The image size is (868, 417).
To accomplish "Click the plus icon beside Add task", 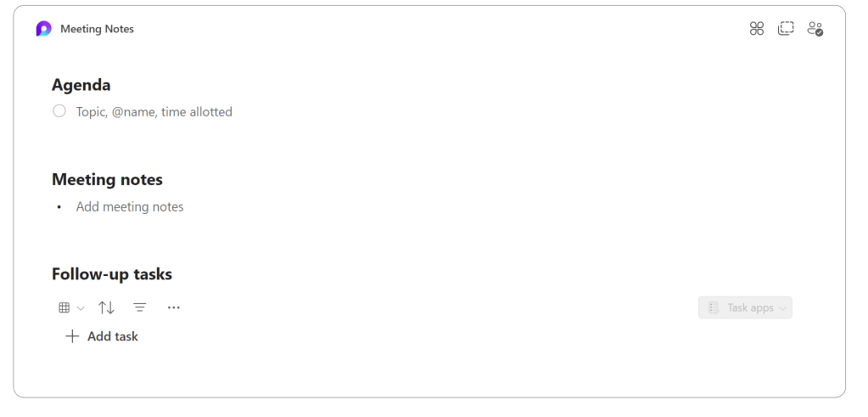I will pyautogui.click(x=72, y=336).
